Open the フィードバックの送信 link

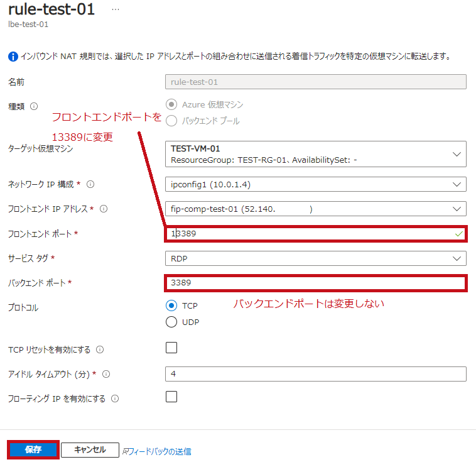pos(156,452)
